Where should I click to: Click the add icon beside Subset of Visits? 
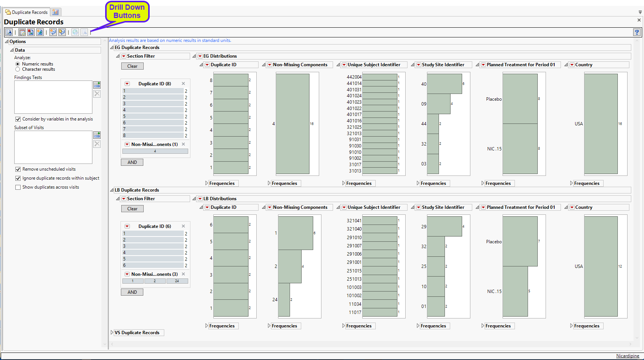97,135
